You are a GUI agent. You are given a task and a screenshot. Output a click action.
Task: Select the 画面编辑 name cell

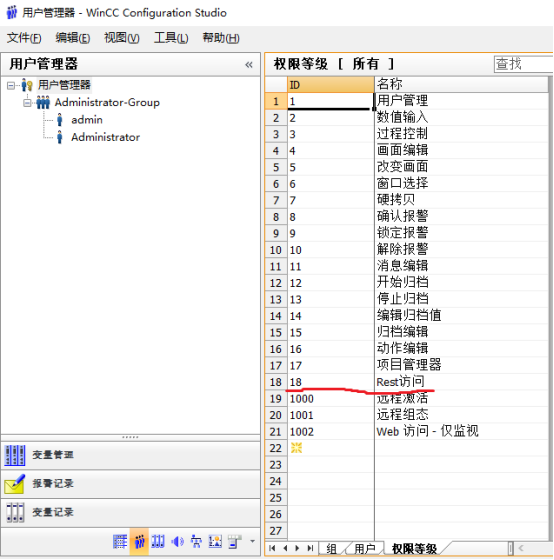point(461,150)
